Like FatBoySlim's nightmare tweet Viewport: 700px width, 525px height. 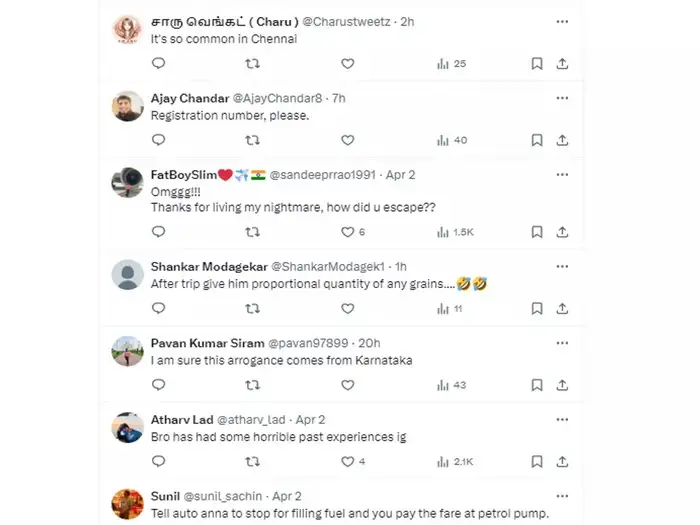point(348,232)
